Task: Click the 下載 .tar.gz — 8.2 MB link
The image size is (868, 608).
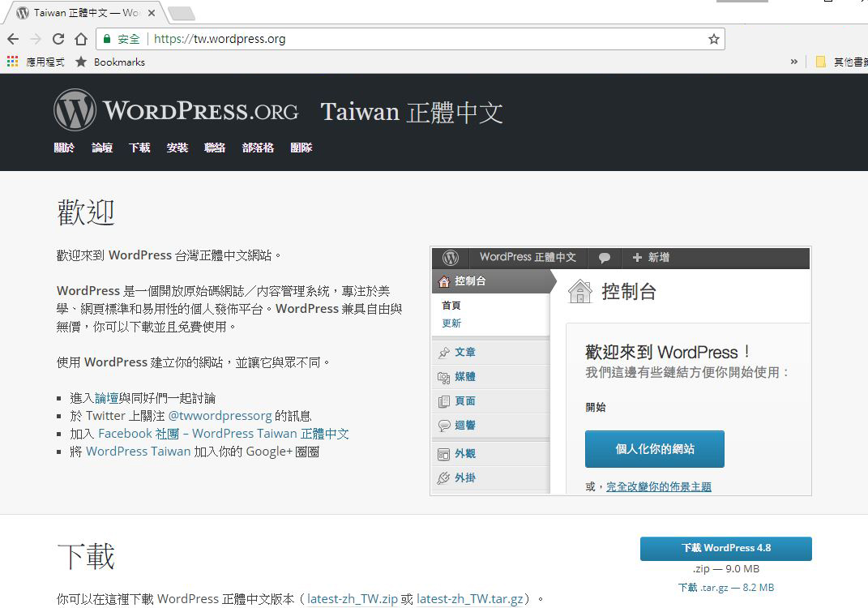Action: point(725,588)
